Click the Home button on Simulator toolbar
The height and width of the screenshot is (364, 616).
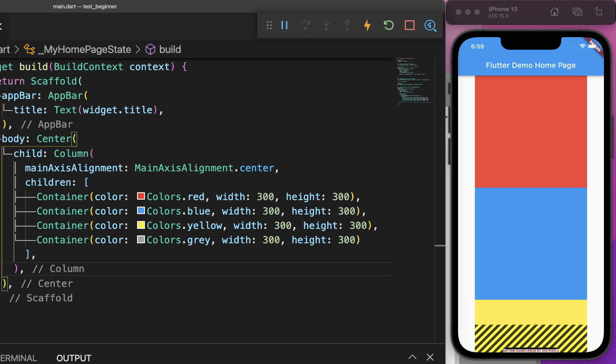click(x=554, y=12)
